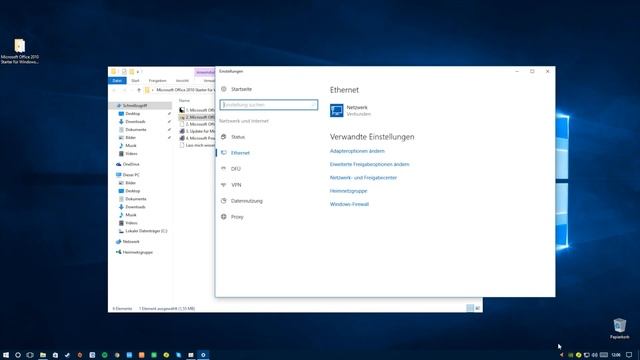Select file '1. Microsoft Off...' in Explorer
The height and width of the screenshot is (360, 640).
pyautogui.click(x=197, y=110)
